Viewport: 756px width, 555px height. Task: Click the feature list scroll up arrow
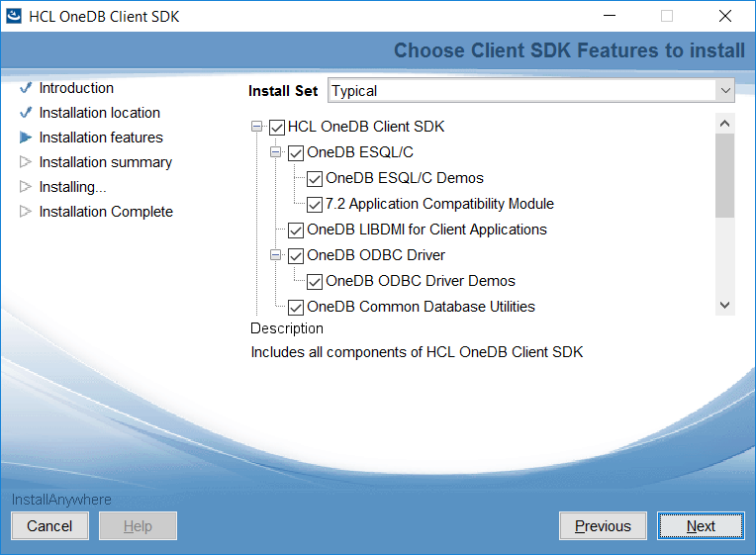coord(724,124)
